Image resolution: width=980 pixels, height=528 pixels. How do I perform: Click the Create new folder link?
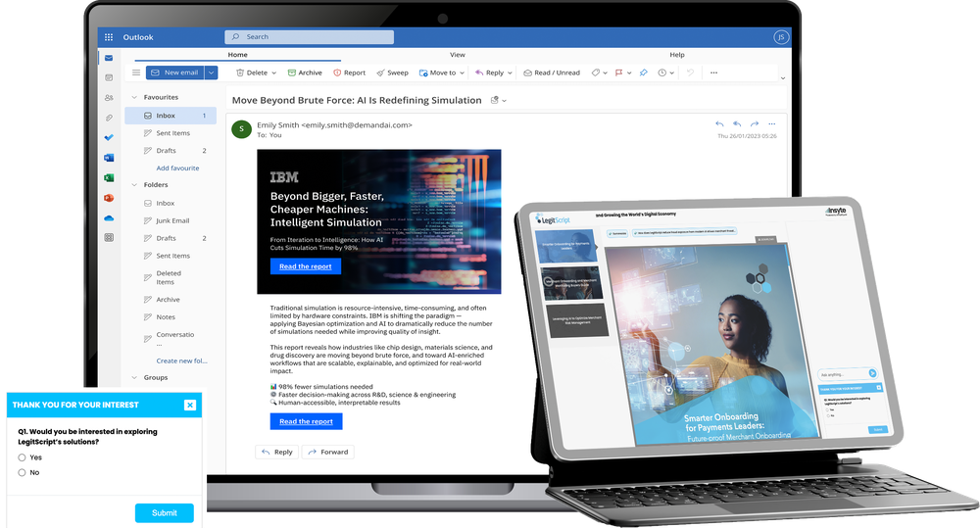tap(182, 360)
